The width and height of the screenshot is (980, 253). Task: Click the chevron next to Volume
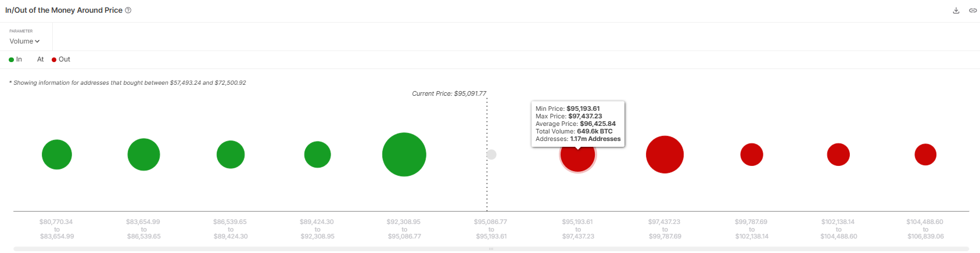[37, 41]
